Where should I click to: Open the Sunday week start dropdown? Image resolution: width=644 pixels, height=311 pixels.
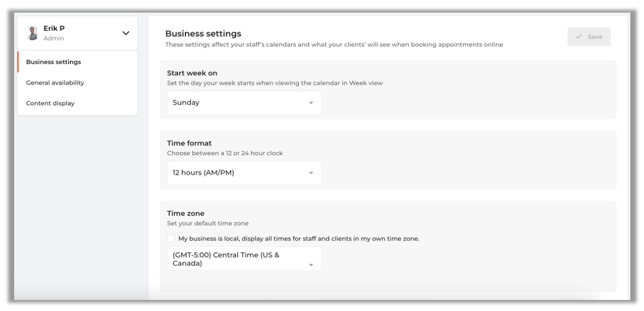[x=244, y=103]
